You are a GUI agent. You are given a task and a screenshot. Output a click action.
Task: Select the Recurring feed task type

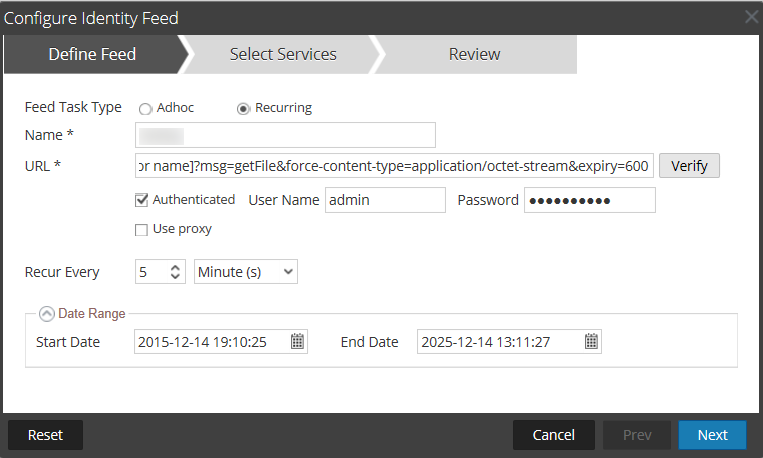click(243, 108)
